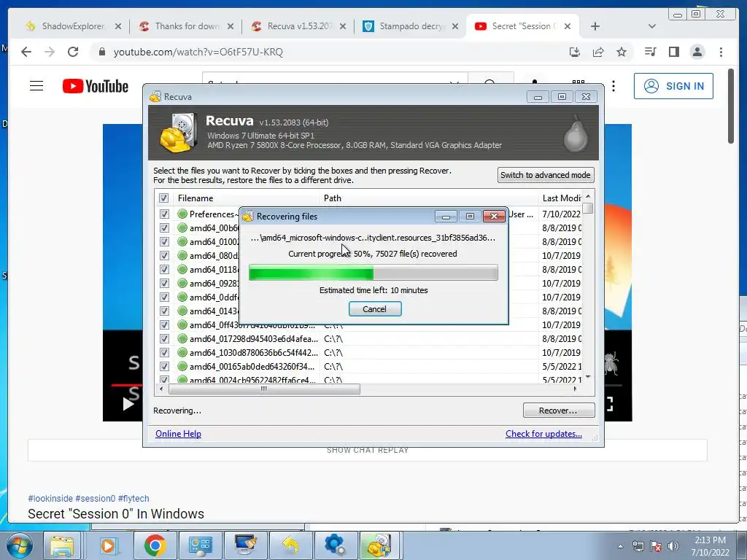Image resolution: width=747 pixels, height=560 pixels.
Task: Go to the YouTube home logo
Action: 96,86
